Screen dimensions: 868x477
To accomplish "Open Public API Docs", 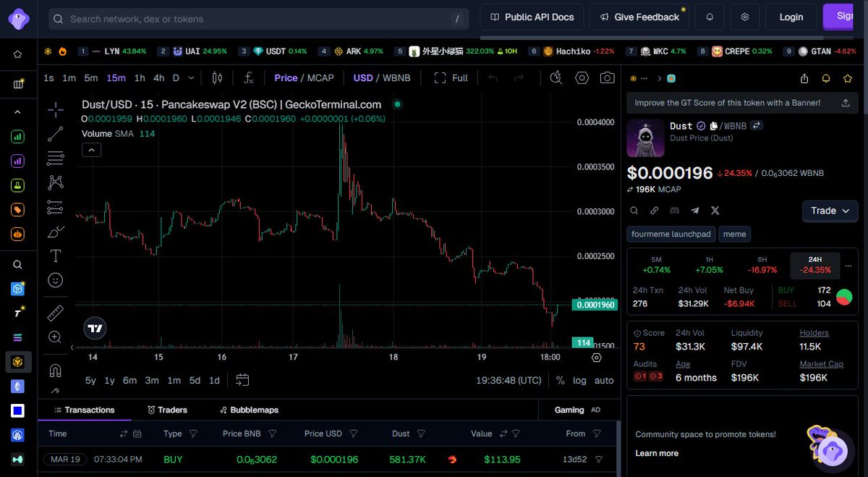I will tap(532, 17).
